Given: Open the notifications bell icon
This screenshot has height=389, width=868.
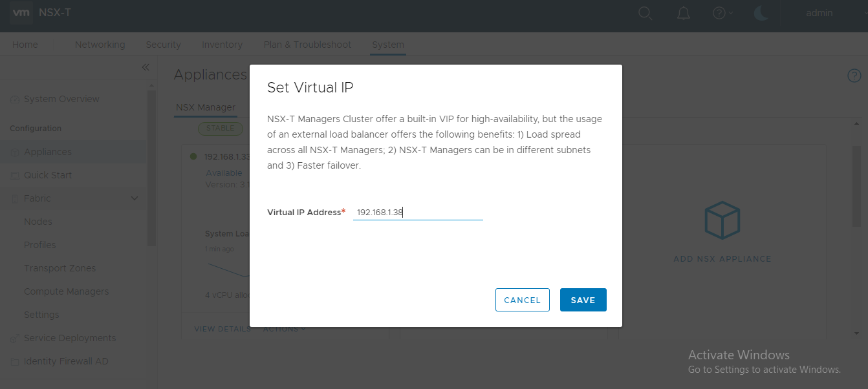Looking at the screenshot, I should tap(684, 14).
